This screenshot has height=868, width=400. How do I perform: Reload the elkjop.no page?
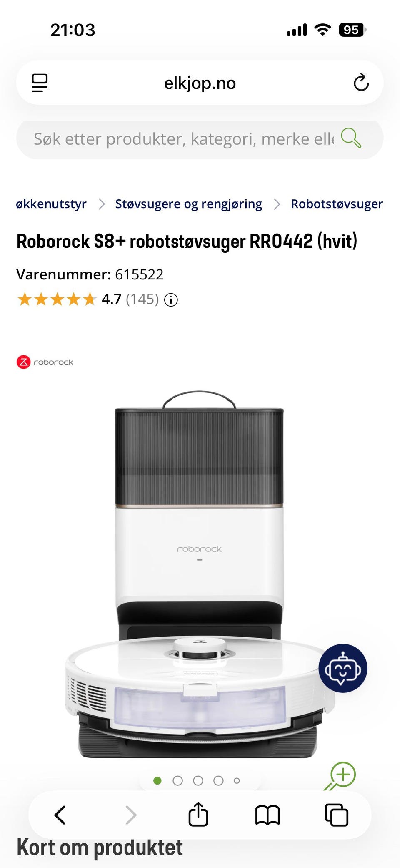click(x=361, y=82)
